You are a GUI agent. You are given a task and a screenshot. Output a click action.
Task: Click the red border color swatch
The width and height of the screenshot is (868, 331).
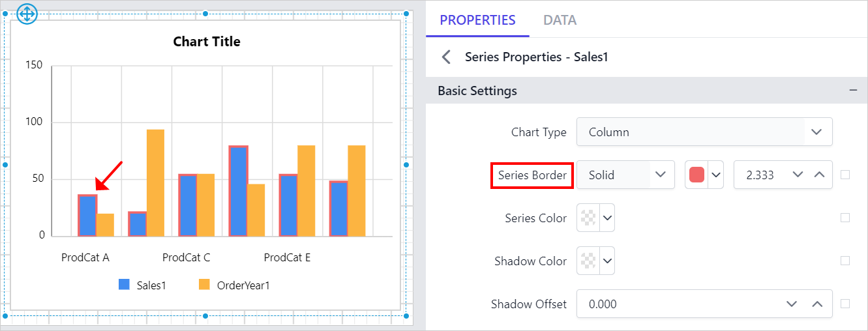tap(696, 175)
